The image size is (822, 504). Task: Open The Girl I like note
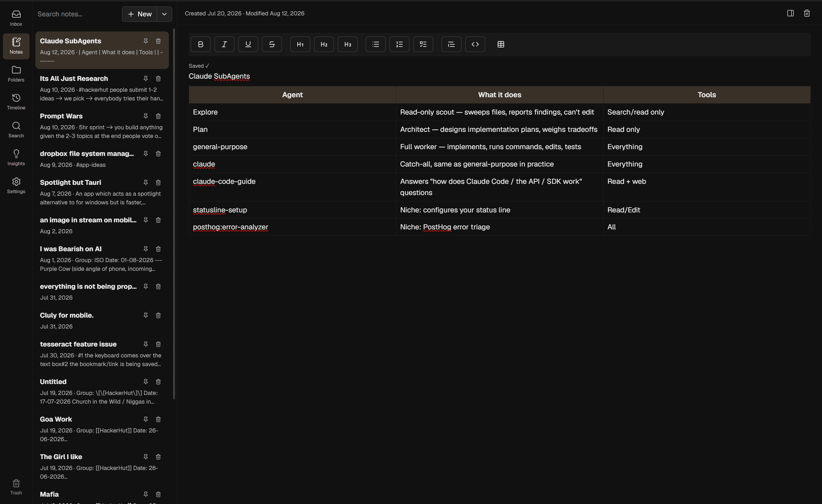point(102,466)
